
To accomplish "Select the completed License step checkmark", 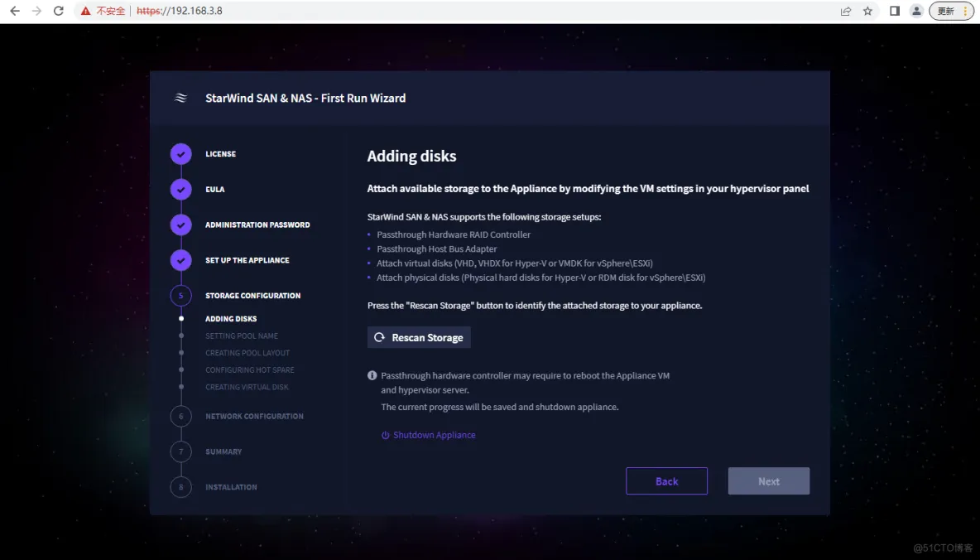I will pos(180,154).
